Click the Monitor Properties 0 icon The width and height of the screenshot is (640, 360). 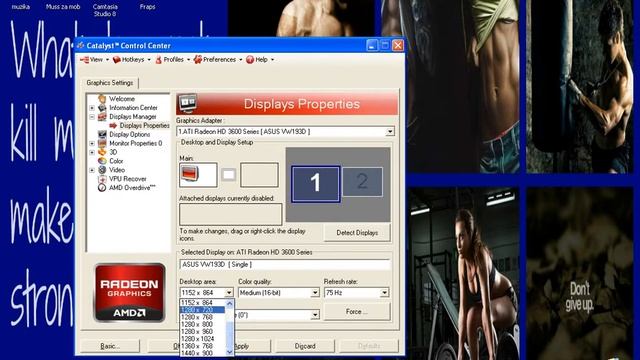click(x=102, y=143)
